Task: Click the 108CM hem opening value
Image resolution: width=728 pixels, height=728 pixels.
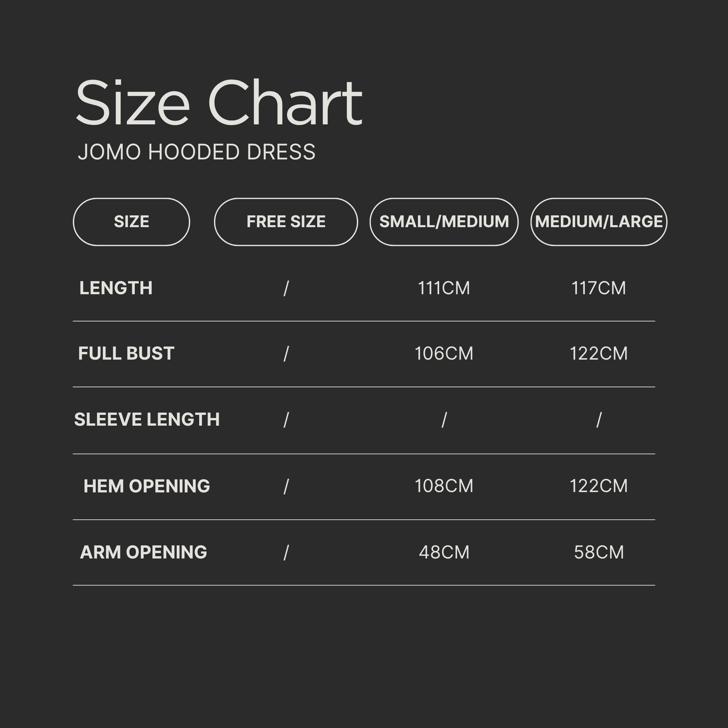Action: (x=444, y=486)
